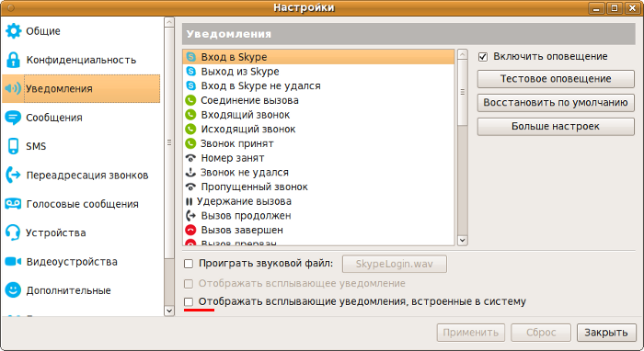Viewport: 644px width, 351px height.
Task: Click resume icon beside Вызов продолжен
Action: click(x=190, y=216)
